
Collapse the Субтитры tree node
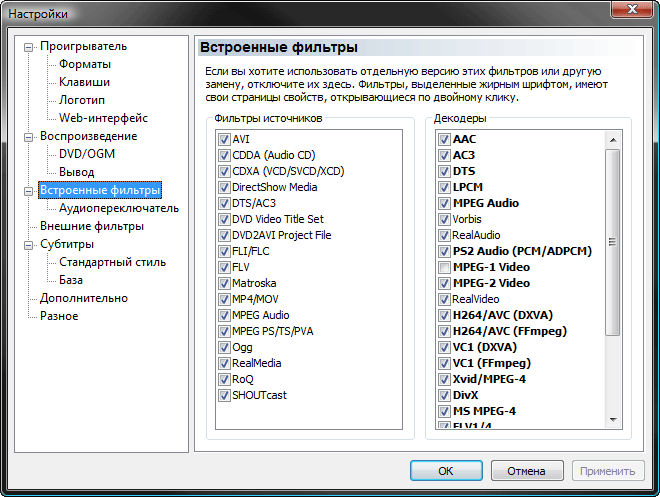(28, 245)
